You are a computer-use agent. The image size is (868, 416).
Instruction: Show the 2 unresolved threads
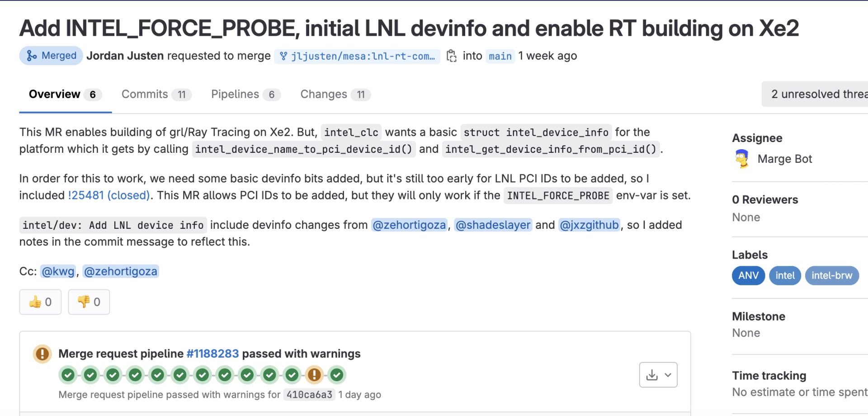point(818,94)
